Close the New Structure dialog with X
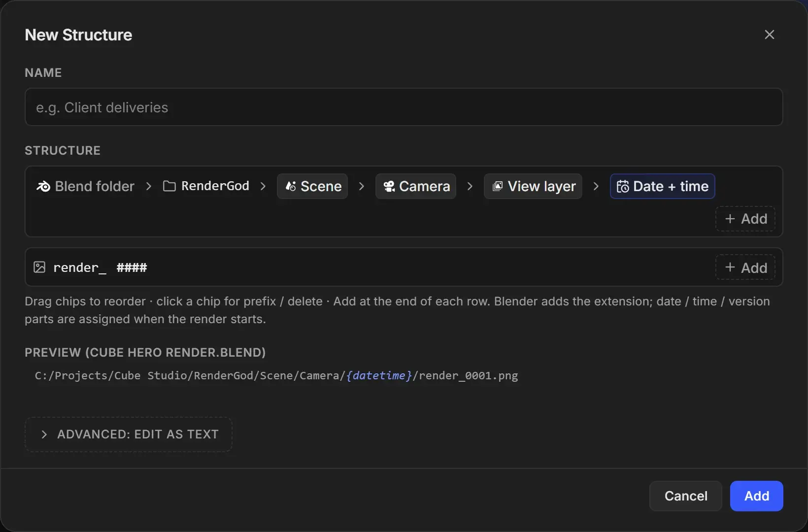Screen dimensions: 808x532 (x=770, y=34)
